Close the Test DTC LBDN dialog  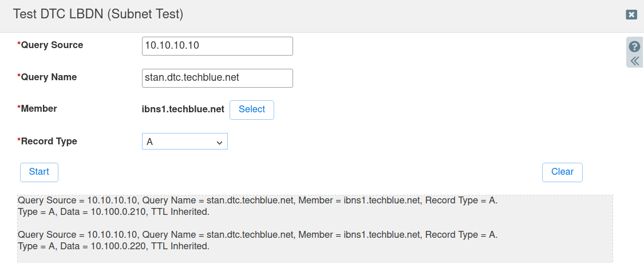(x=631, y=14)
